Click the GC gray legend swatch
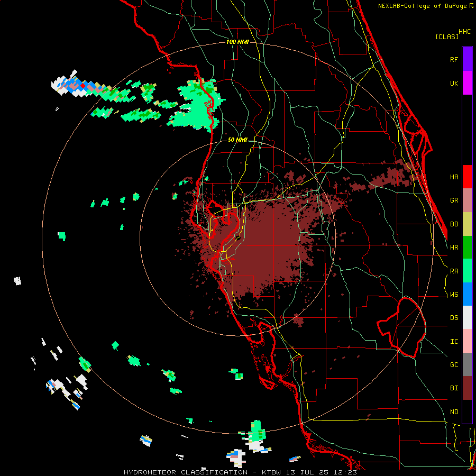476x476 pixels. coord(467,364)
